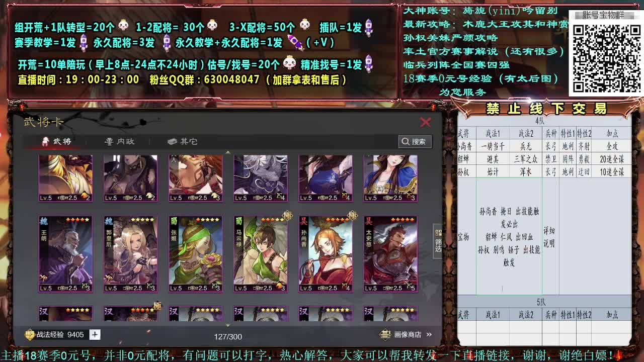The width and height of the screenshot is (644, 362).
Task: Select the 王朗 general card
Action: (65, 254)
